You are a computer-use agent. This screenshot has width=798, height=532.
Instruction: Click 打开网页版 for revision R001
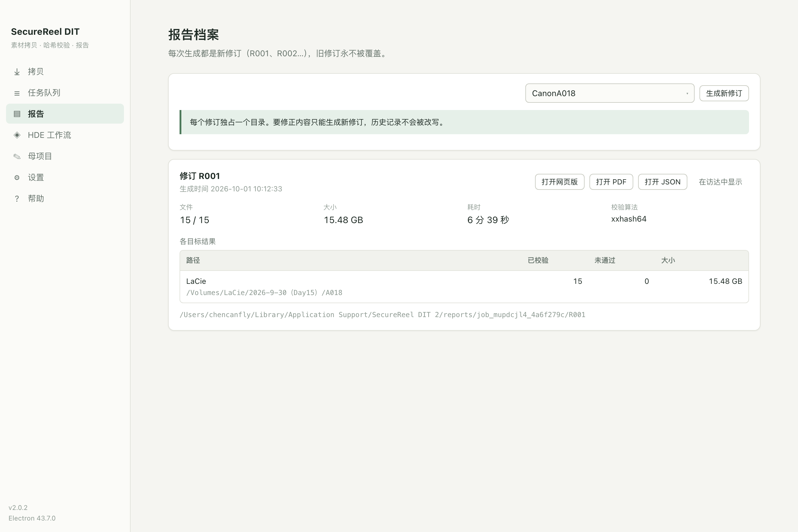click(x=560, y=182)
